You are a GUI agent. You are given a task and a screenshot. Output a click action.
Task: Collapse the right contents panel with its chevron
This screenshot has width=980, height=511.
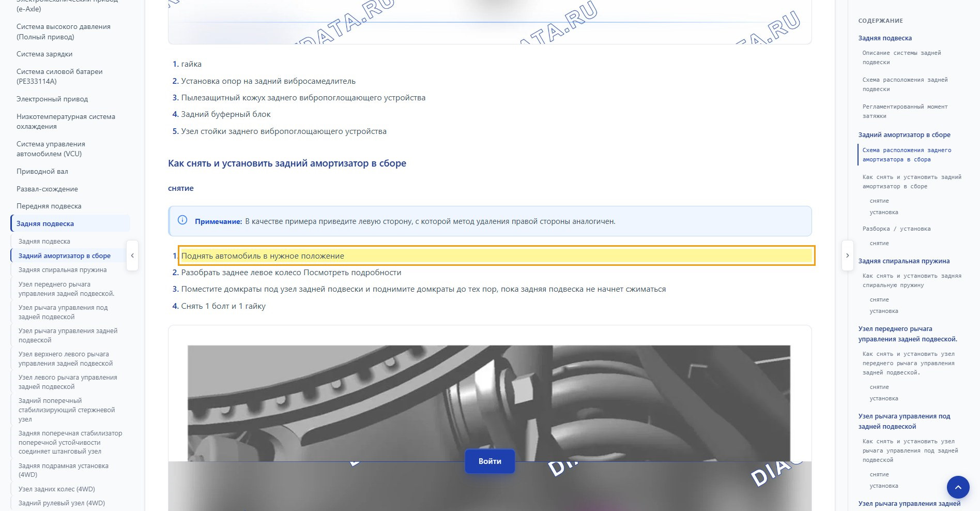pyautogui.click(x=847, y=255)
